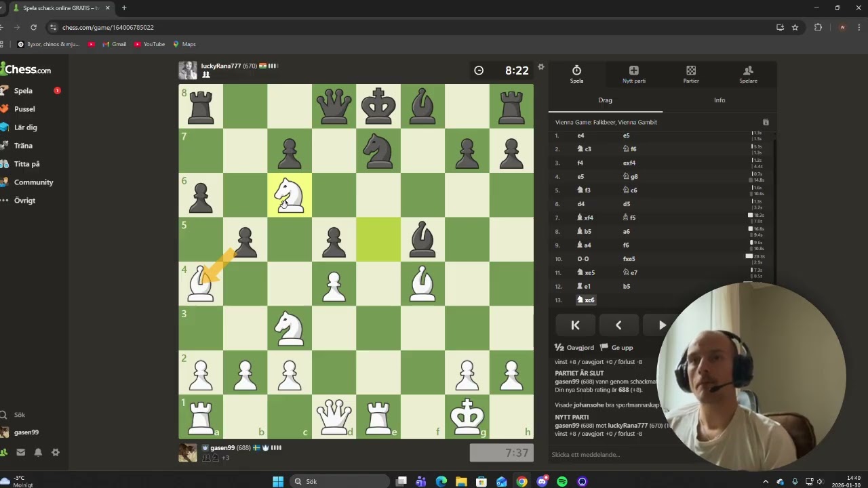Open opening explorer icon next to Vienna Game
The width and height of the screenshot is (868, 488).
click(766, 123)
